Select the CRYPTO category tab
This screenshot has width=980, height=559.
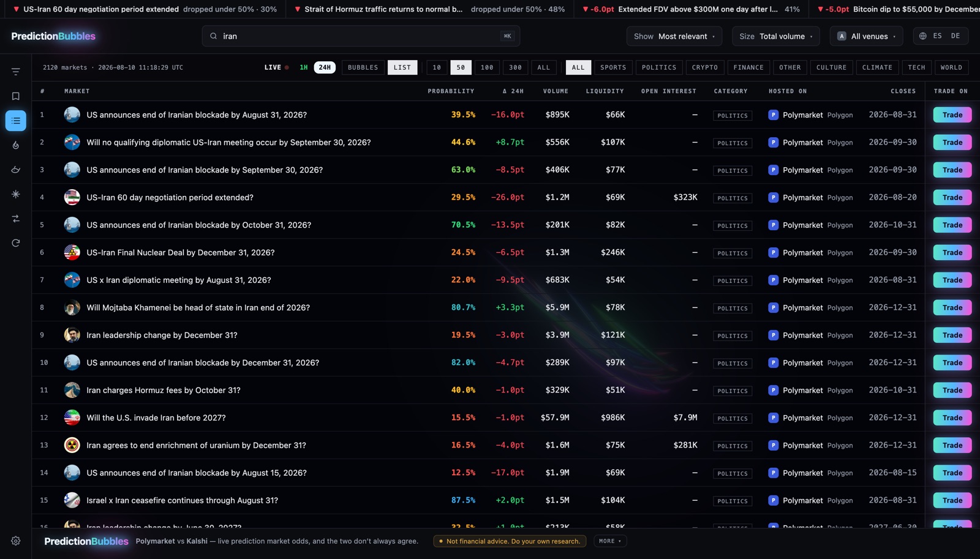705,67
